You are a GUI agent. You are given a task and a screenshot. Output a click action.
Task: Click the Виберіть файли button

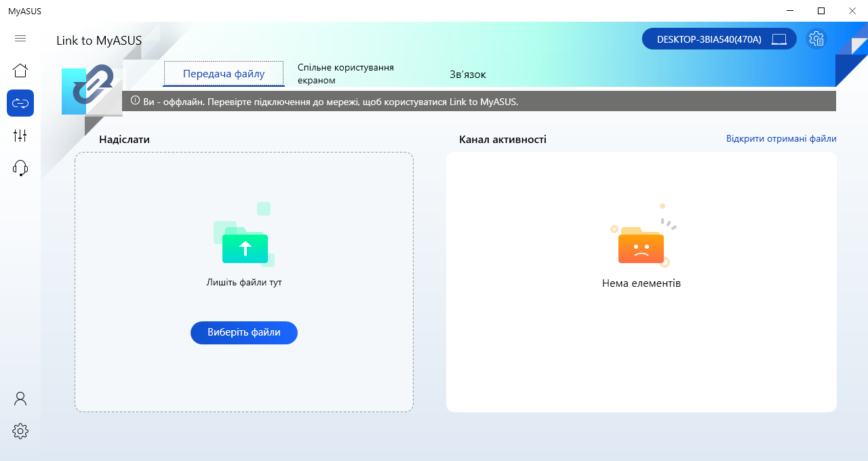pos(244,333)
